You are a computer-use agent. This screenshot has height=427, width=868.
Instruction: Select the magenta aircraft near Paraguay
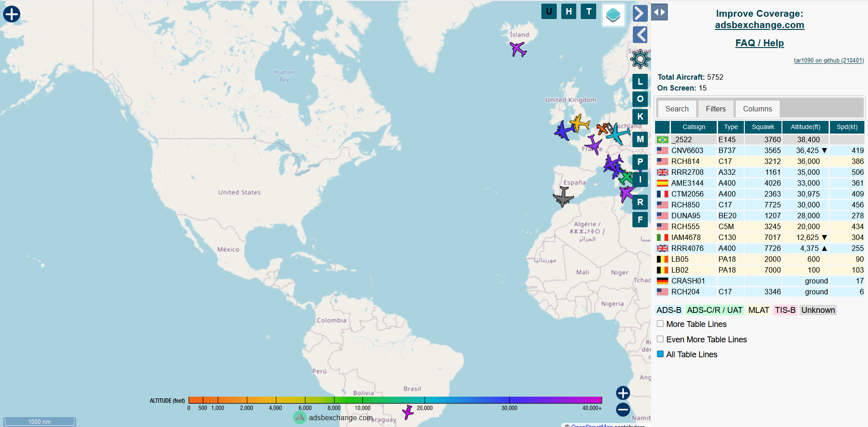408,412
